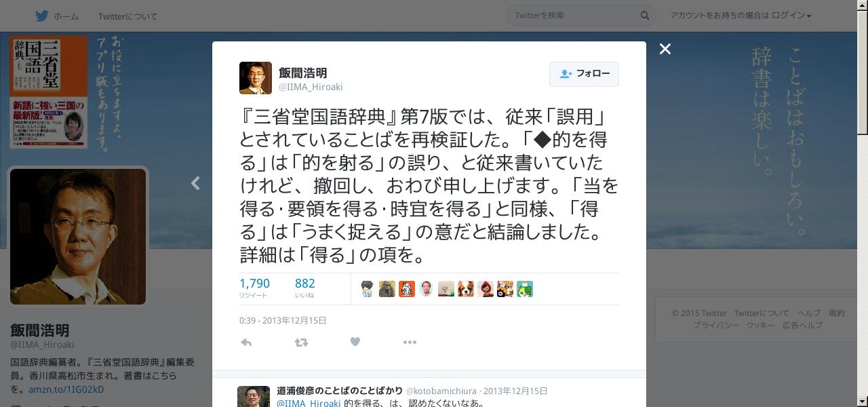Image resolution: width=868 pixels, height=407 pixels.
Task: Click the Twitter bird home icon
Action: tap(42, 16)
